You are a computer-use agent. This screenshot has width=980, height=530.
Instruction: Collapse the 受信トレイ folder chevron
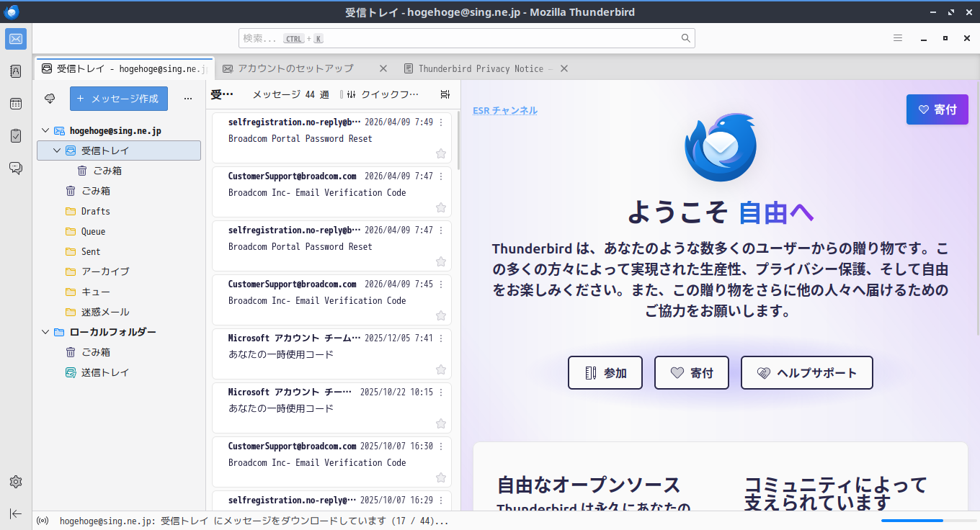(x=57, y=151)
